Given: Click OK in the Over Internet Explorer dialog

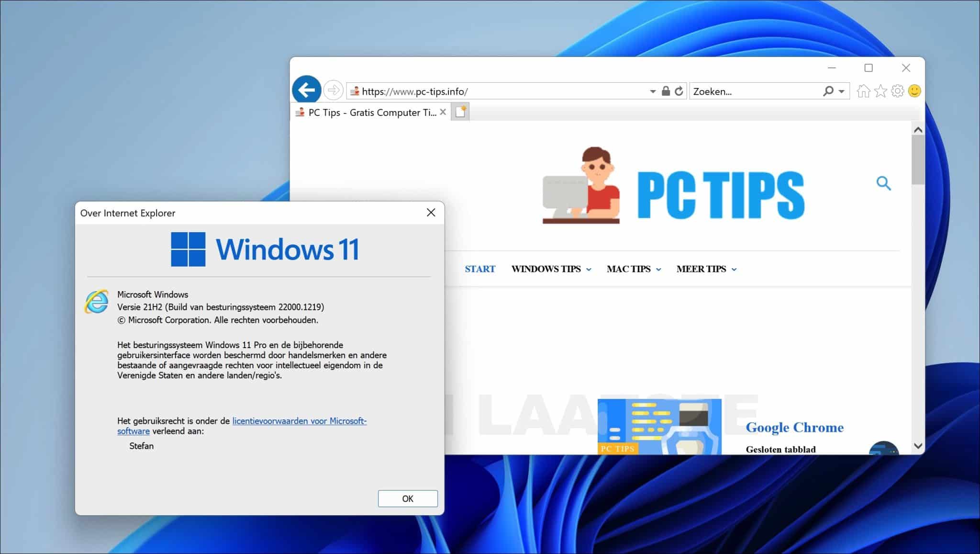Looking at the screenshot, I should pyautogui.click(x=407, y=498).
